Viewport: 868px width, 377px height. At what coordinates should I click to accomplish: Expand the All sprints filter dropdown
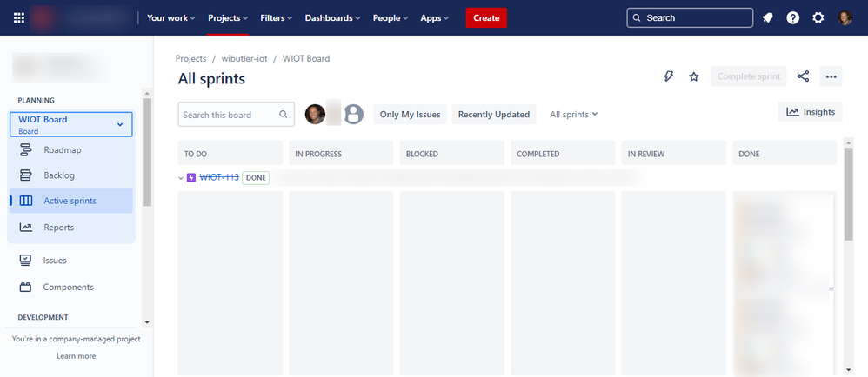573,115
